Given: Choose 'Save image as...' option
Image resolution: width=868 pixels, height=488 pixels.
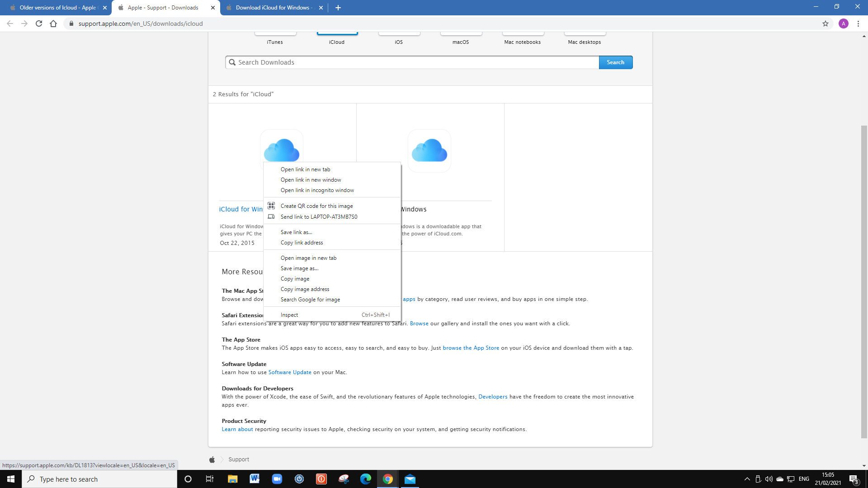Looking at the screenshot, I should click(x=299, y=268).
